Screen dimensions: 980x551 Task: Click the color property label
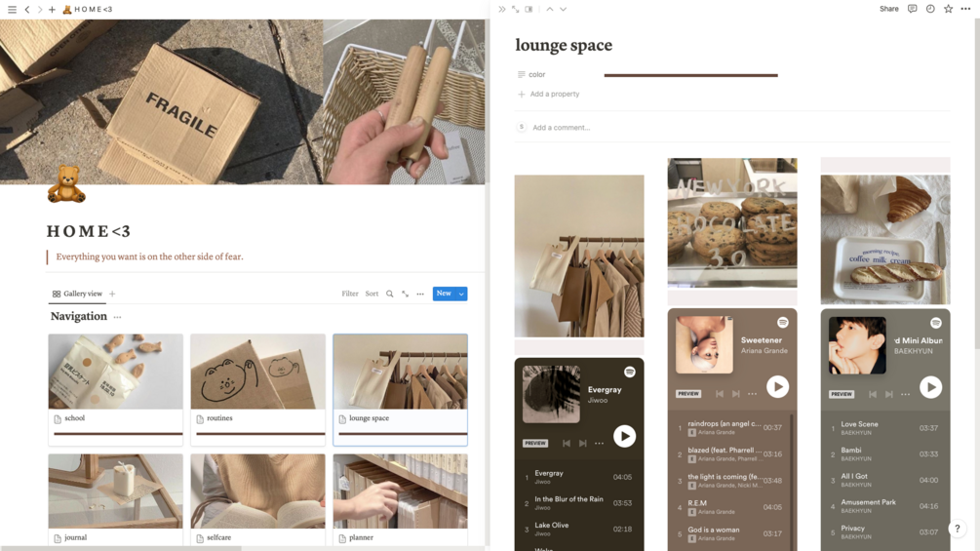pos(531,74)
